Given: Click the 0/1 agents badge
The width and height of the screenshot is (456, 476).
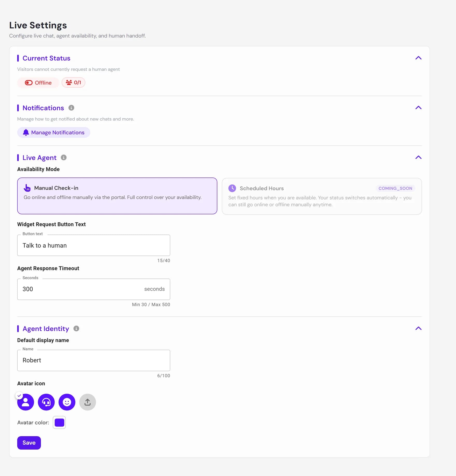Looking at the screenshot, I should point(73,82).
